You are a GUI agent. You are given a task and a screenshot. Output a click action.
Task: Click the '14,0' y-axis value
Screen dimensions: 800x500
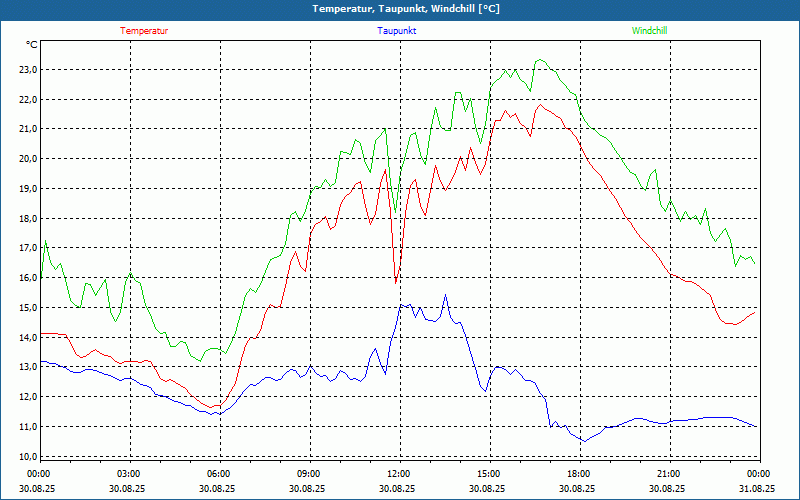pos(28,337)
